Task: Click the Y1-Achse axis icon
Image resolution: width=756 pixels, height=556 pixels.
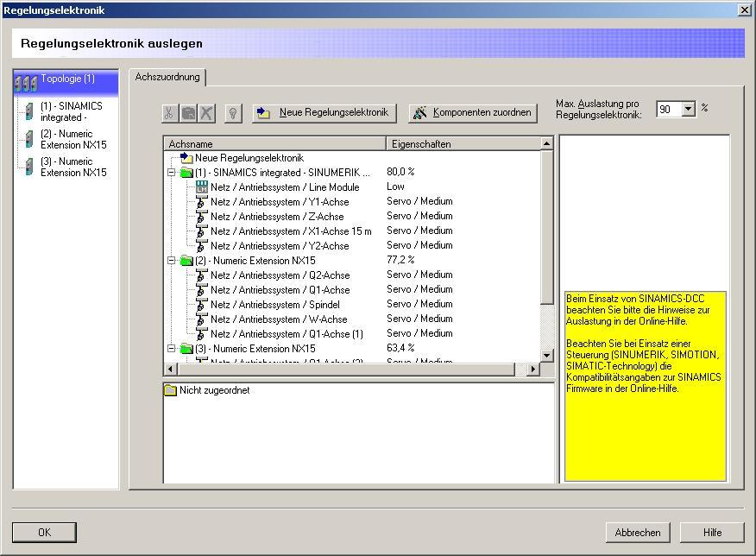Action: coord(202,202)
